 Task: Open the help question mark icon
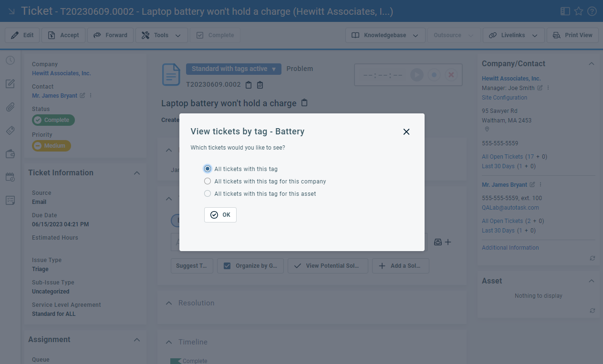(x=592, y=11)
